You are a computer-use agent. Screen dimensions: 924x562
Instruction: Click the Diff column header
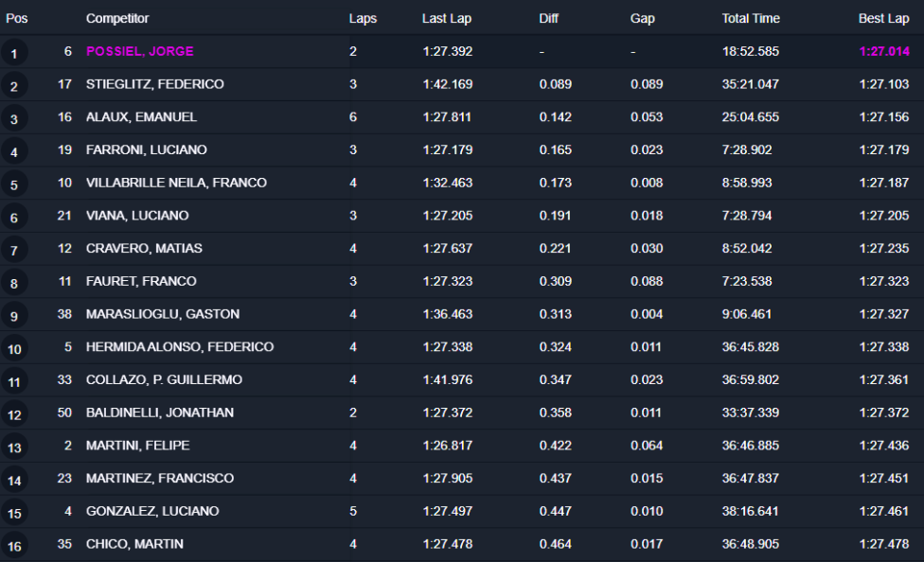point(549,19)
